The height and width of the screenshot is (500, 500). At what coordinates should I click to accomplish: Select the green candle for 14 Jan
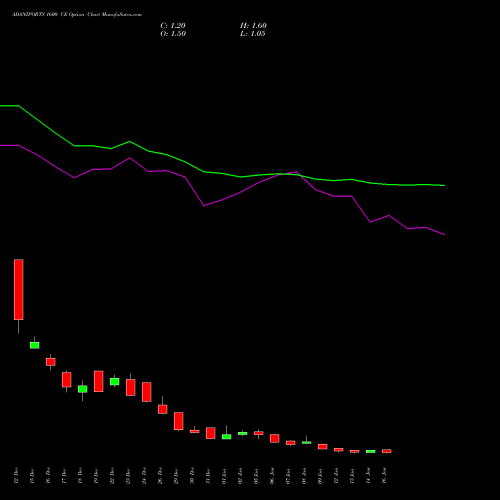[x=371, y=451]
